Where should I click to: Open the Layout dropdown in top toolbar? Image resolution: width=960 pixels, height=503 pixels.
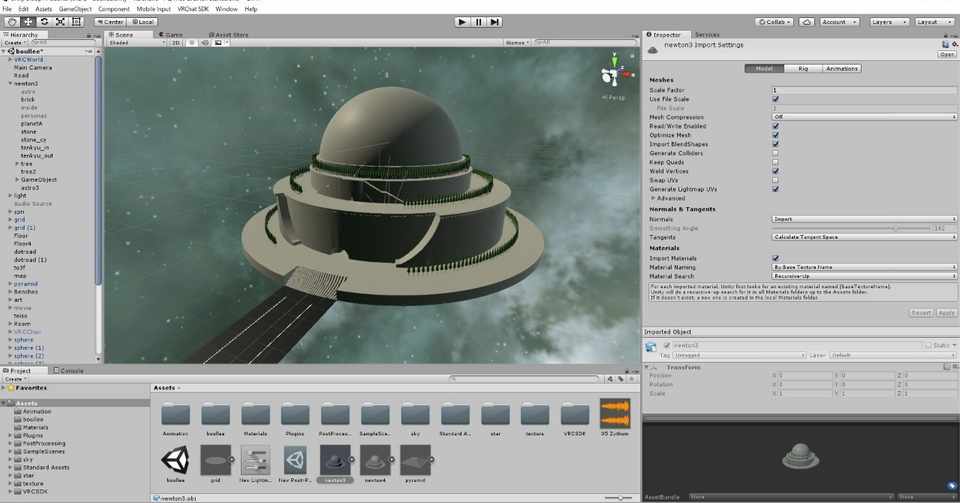click(934, 21)
